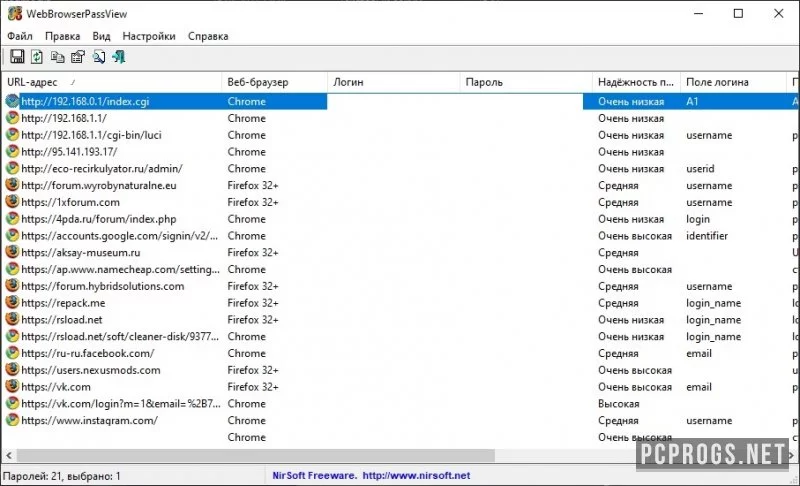Click the 'identifier' login field cell

[707, 236]
